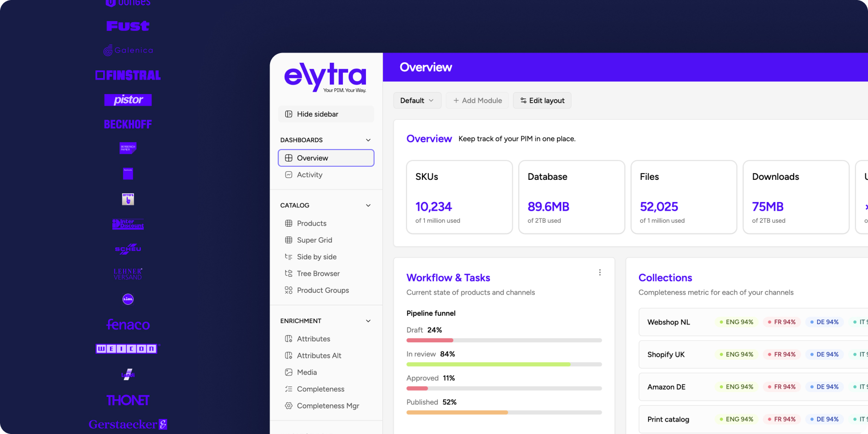Select the Database stat card
868x434 pixels.
pyautogui.click(x=571, y=197)
